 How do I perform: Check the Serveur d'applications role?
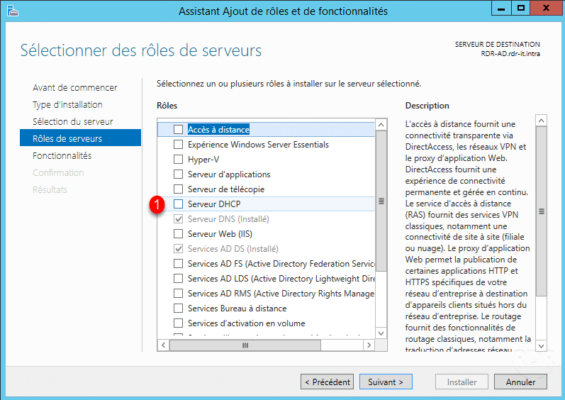coord(178,174)
